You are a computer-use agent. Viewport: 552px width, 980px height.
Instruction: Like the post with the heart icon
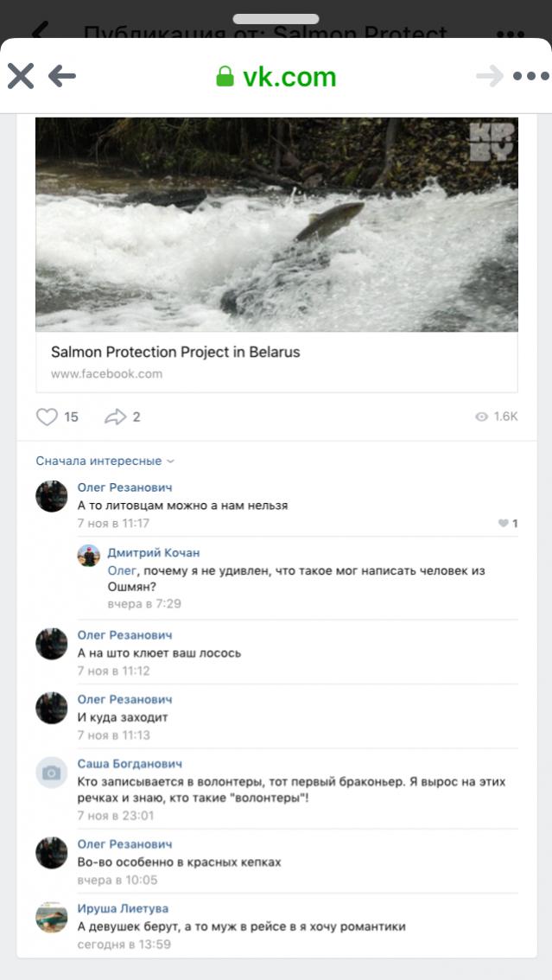coord(47,417)
